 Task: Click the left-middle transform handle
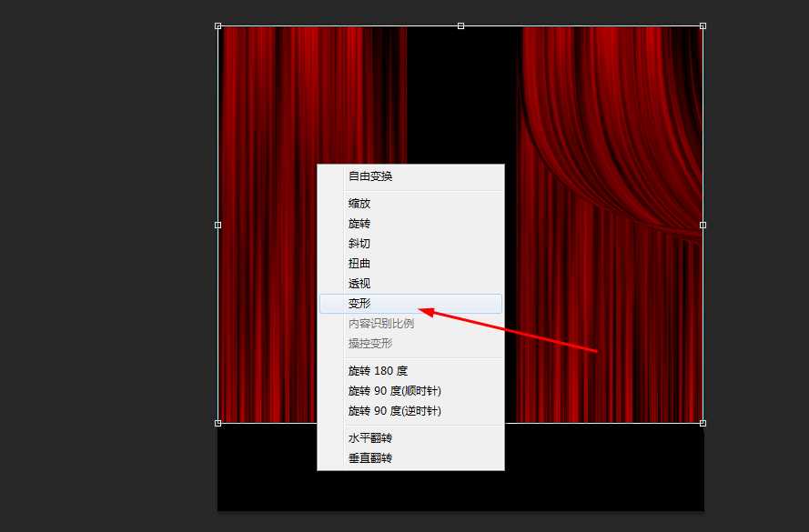[218, 224]
